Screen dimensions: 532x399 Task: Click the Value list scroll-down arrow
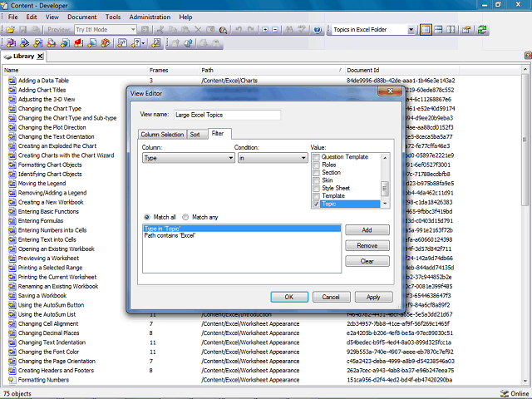coord(385,204)
